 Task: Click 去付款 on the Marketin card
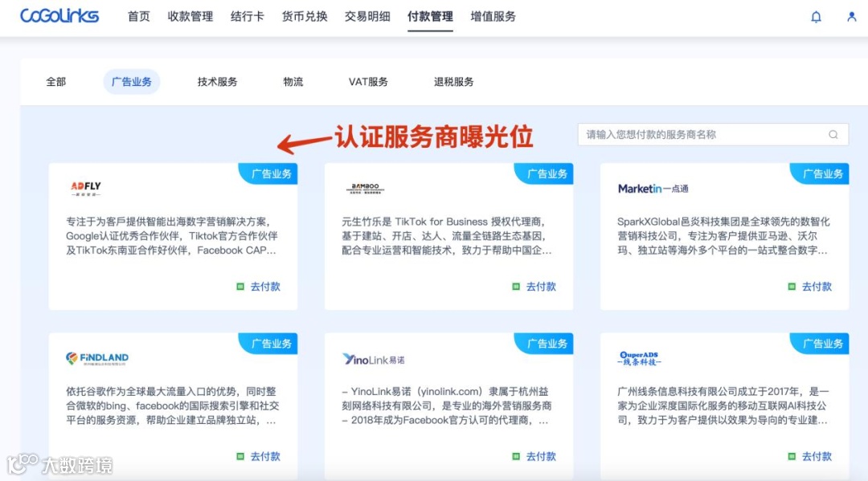817,287
